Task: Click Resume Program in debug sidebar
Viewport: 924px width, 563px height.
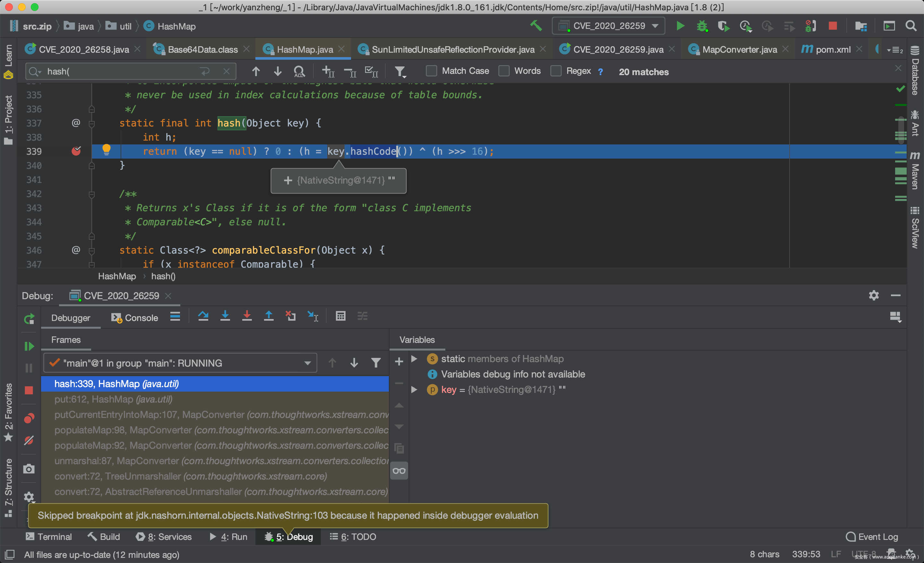Action: point(29,346)
